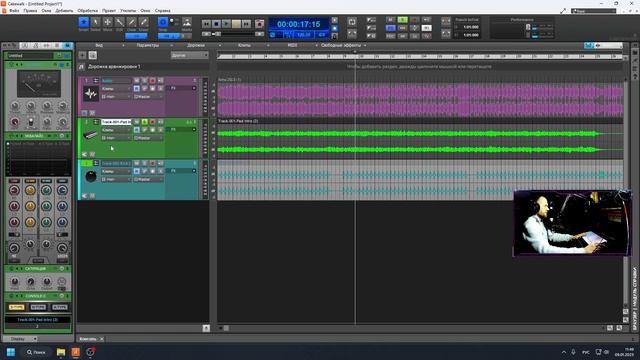Screen dimensions: 640x360
Task: Click the Rewind to start transport button
Action: 207,24
